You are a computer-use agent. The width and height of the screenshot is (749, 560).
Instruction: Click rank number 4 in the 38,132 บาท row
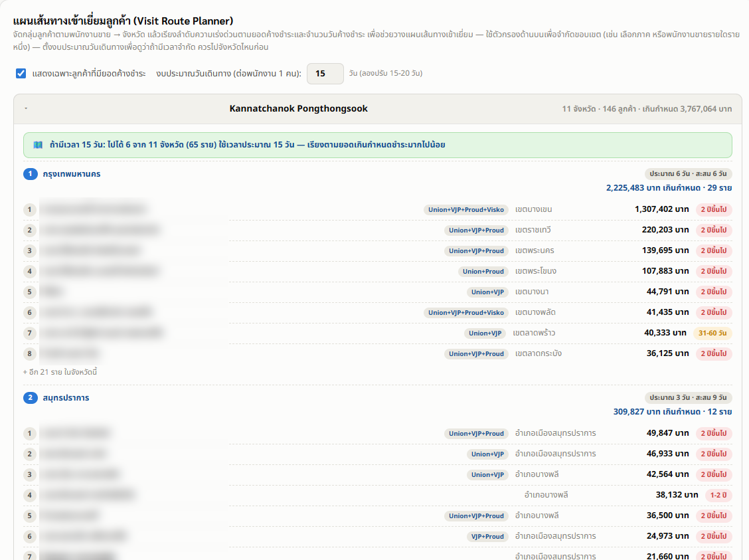pyautogui.click(x=30, y=495)
